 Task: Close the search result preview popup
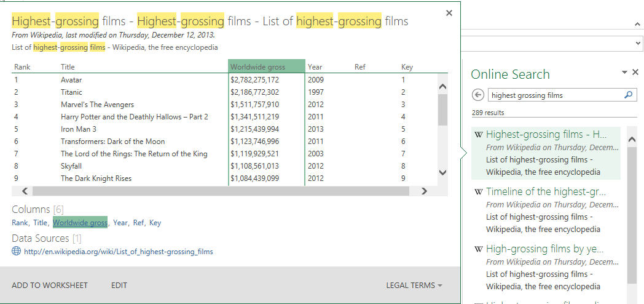click(x=449, y=13)
